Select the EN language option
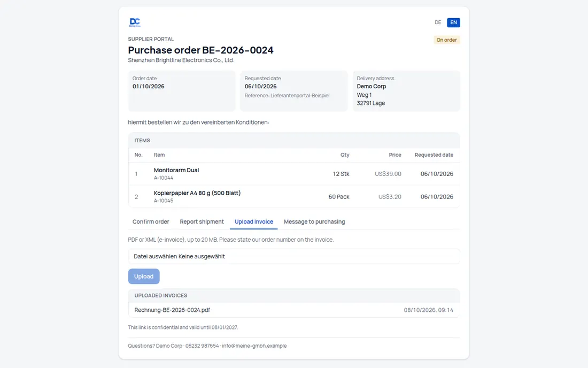 (453, 22)
